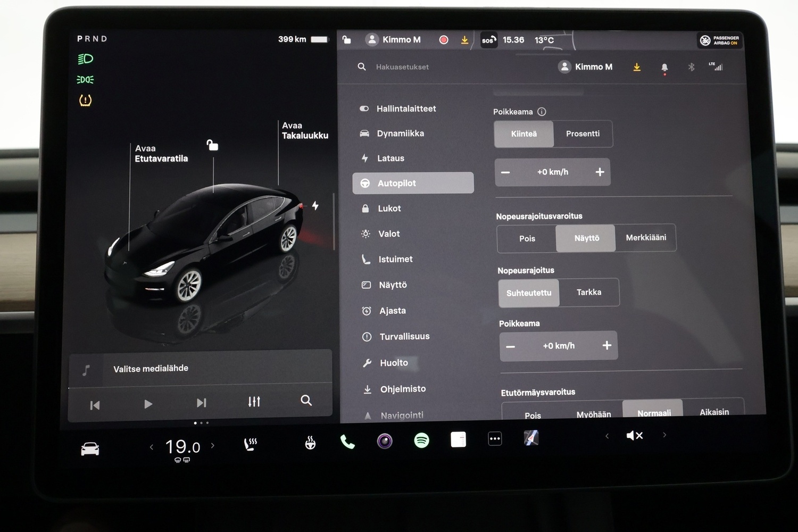Tap the car controls icon in bottom bar
This screenshot has height=532, width=798.
90,449
